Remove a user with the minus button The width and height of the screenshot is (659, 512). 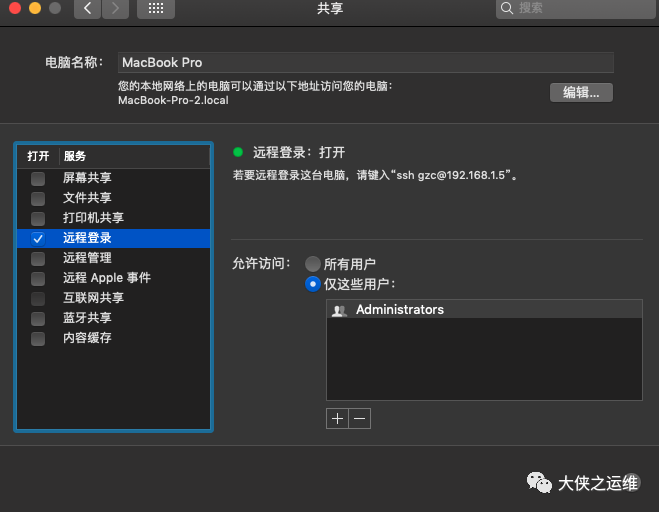tap(360, 418)
